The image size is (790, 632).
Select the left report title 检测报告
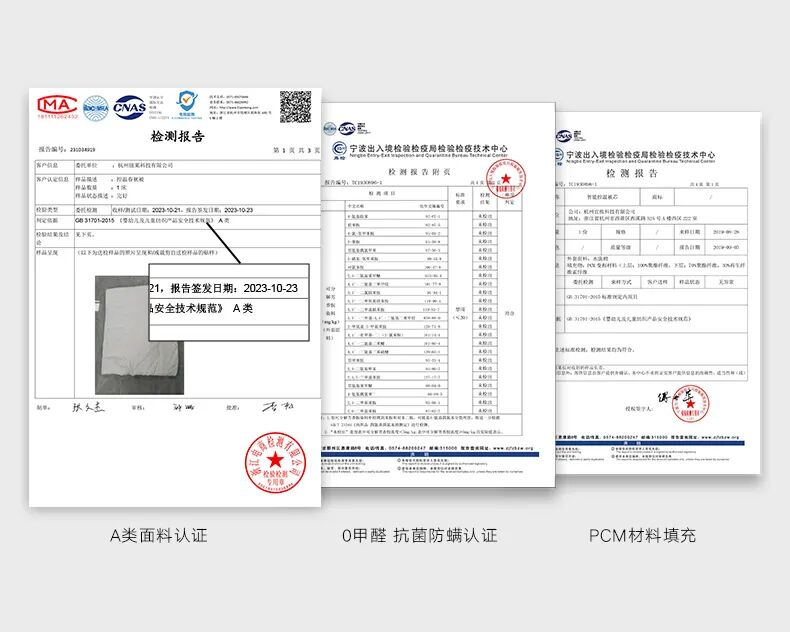pos(177,136)
